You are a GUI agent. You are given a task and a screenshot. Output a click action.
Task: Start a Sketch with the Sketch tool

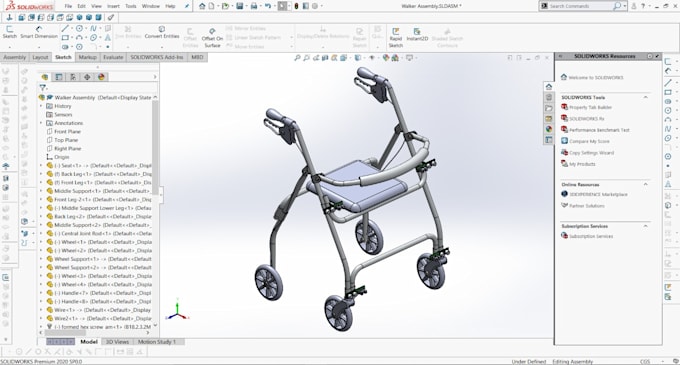point(10,32)
